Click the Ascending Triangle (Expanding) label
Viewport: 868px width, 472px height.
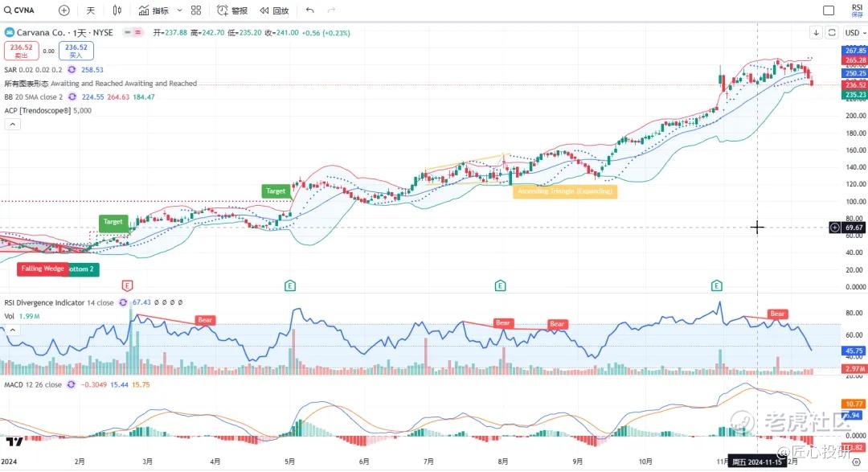click(x=565, y=191)
